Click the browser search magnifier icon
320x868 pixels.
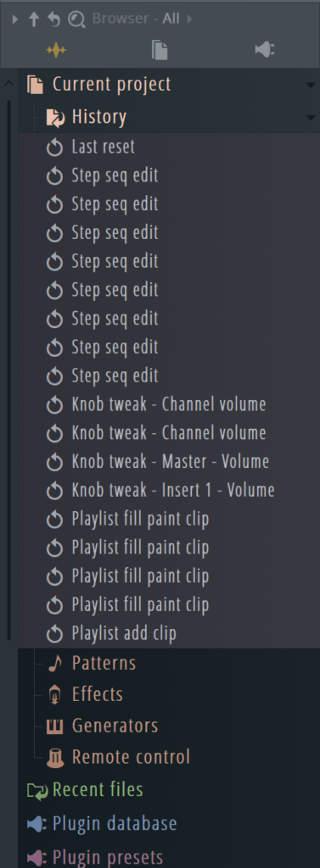click(76, 19)
